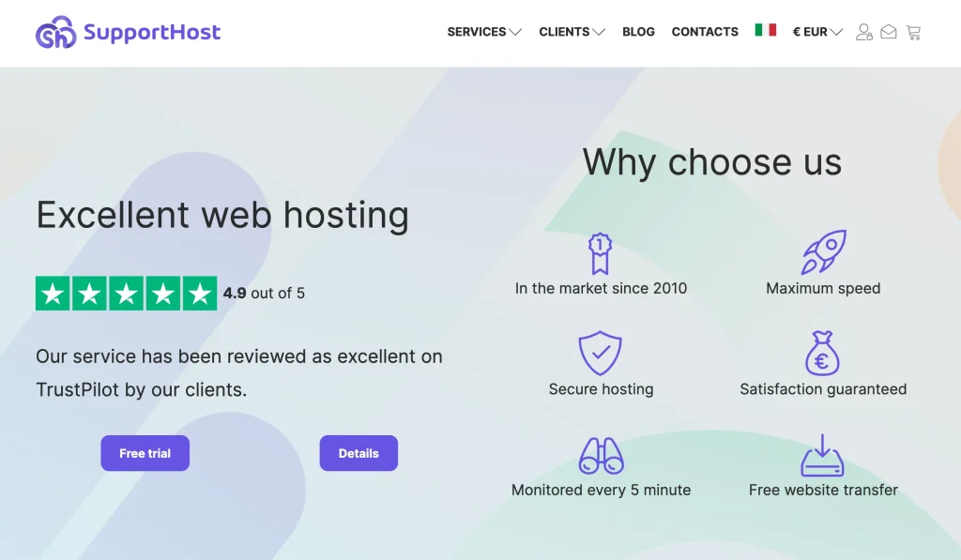This screenshot has width=961, height=560.
Task: Open the shopping cart icon
Action: pyautogui.click(x=914, y=32)
